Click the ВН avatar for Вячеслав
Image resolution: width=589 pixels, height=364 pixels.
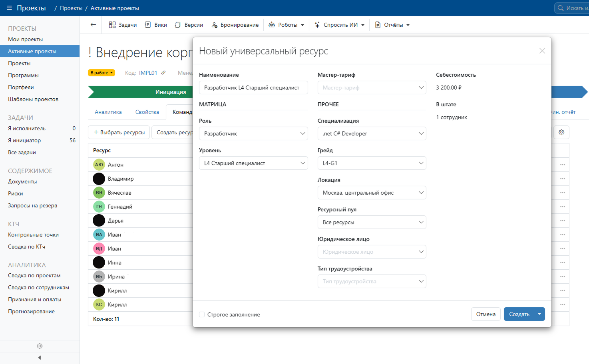(x=99, y=193)
